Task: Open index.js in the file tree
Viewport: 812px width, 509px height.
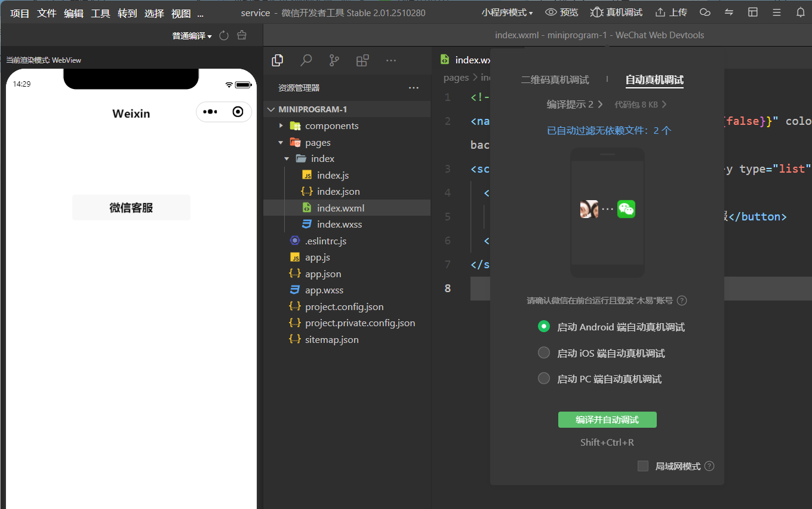Action: (333, 175)
